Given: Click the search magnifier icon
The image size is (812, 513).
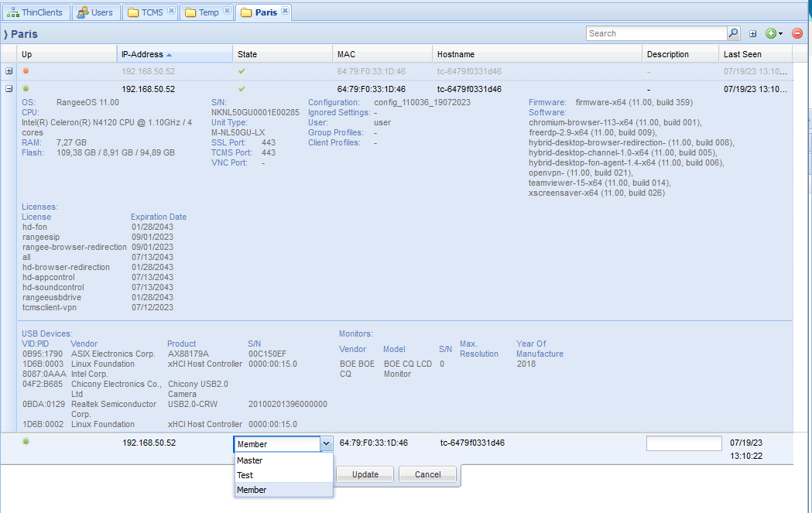Looking at the screenshot, I should (x=733, y=33).
